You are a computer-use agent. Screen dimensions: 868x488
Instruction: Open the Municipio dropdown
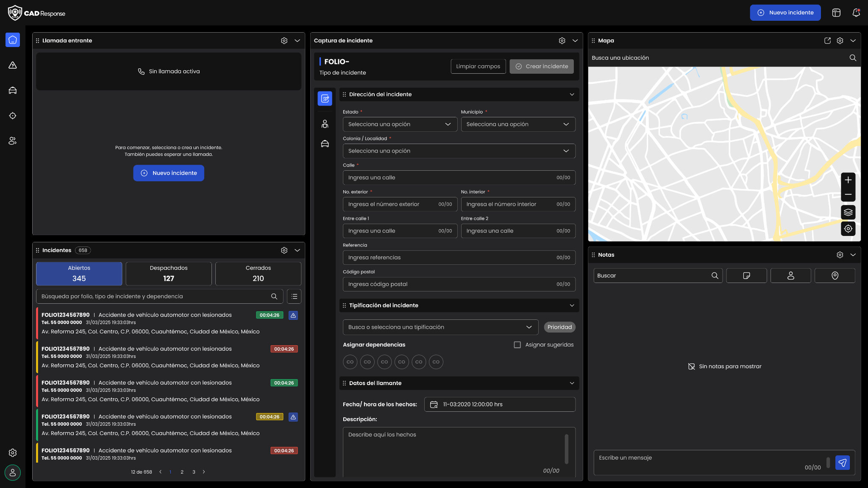(518, 124)
